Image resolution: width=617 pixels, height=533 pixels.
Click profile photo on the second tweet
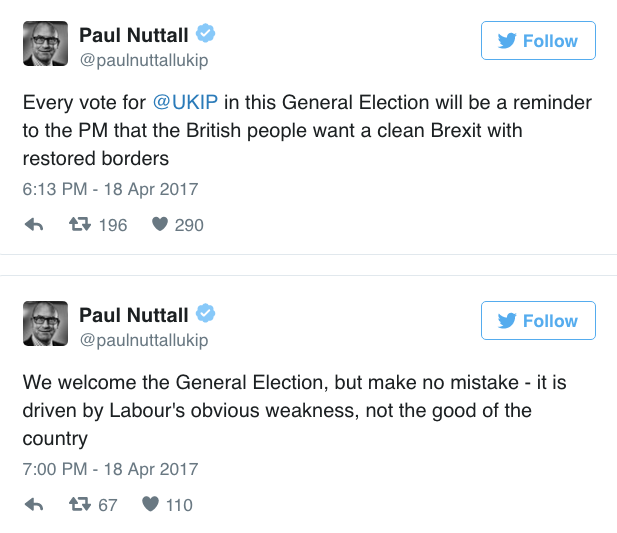pyautogui.click(x=45, y=324)
